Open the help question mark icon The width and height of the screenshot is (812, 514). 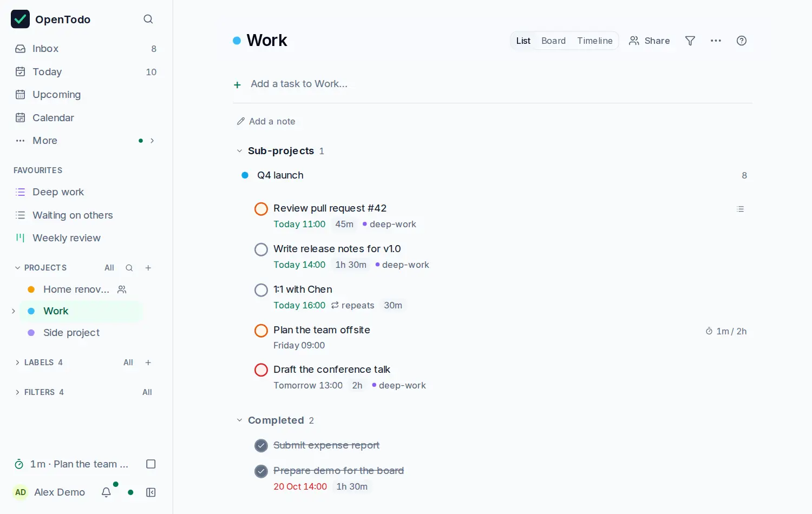tap(742, 41)
